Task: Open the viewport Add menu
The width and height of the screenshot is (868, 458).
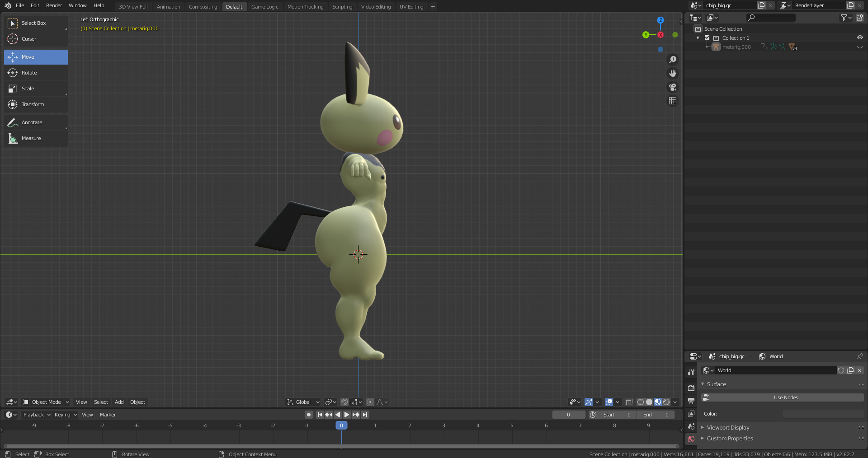Action: 119,402
